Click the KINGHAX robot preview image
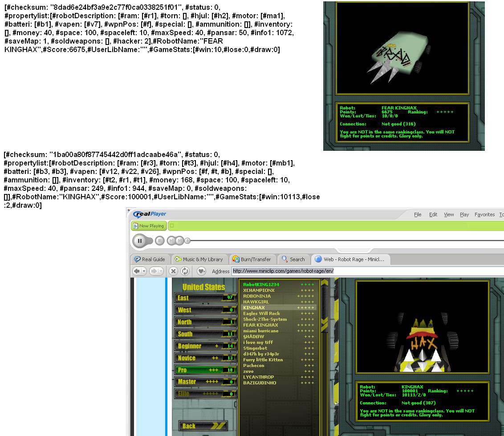 423,327
